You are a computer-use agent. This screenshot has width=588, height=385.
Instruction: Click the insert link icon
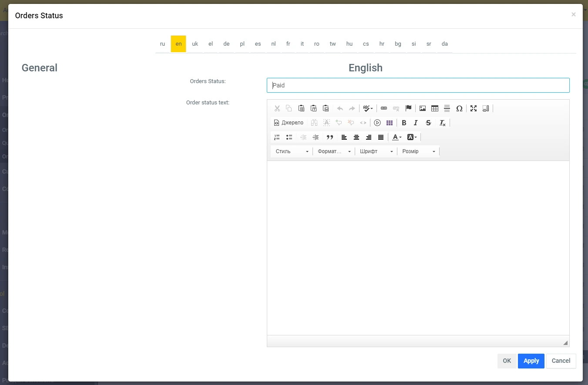[383, 108]
